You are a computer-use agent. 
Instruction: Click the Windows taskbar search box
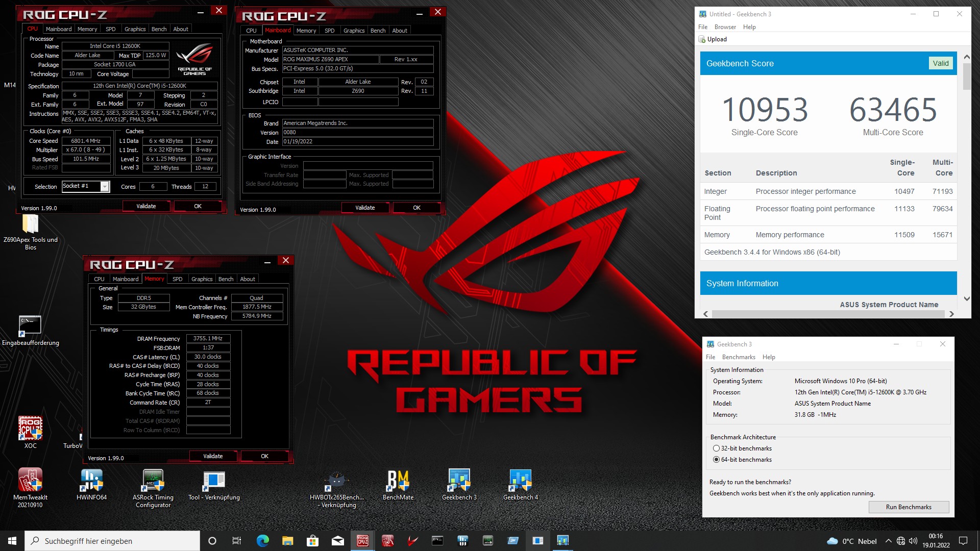coord(112,541)
